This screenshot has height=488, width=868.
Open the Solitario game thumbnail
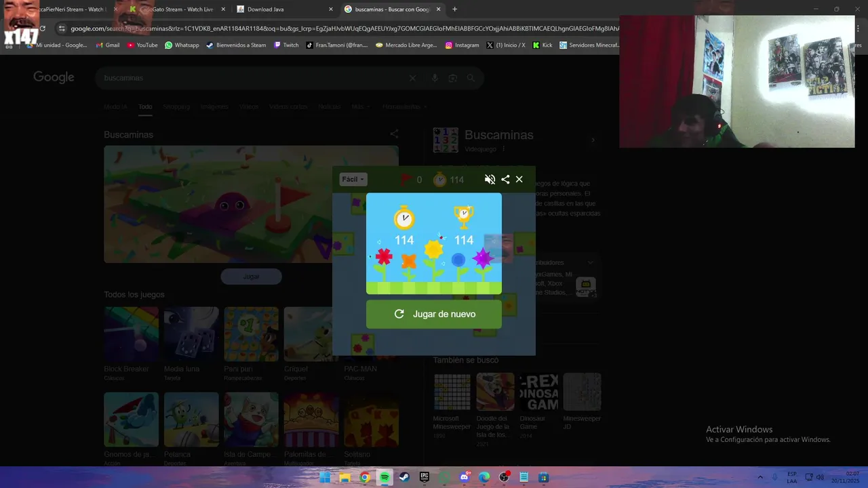coord(371,420)
